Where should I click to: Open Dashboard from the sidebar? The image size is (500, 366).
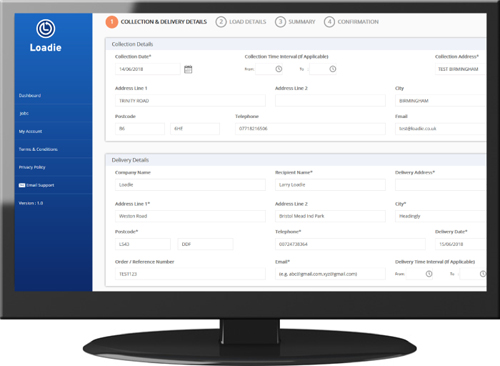point(30,96)
